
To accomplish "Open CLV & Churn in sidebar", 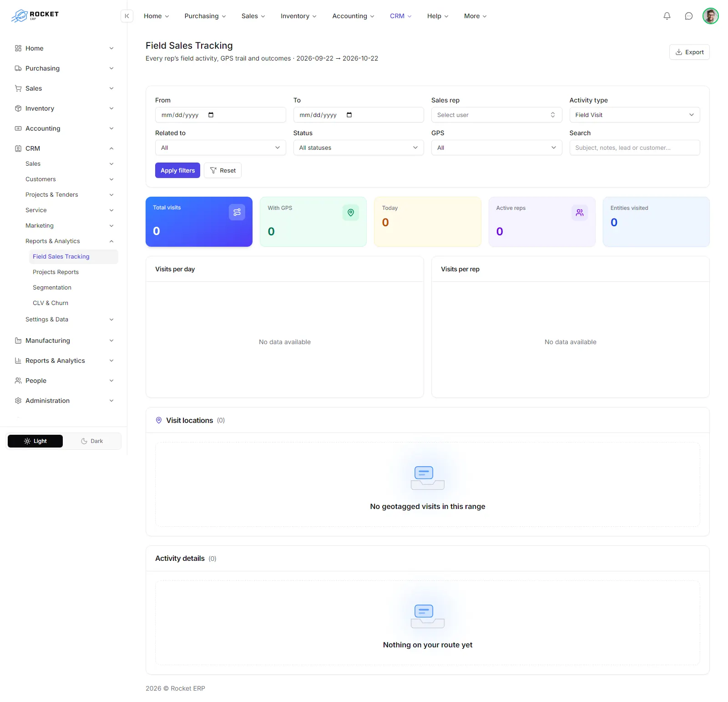I will (x=74, y=303).
